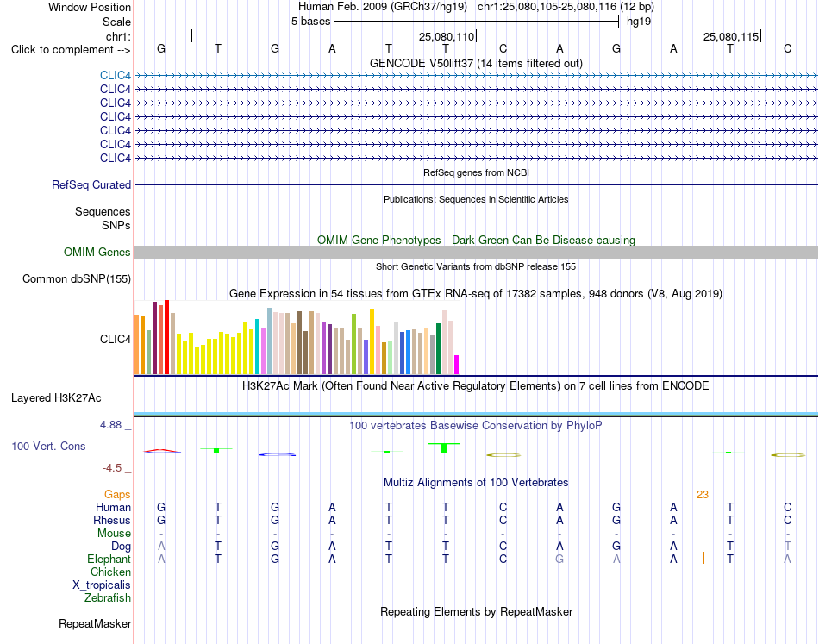
Task: Click the Zebrafish species label
Action: tap(108, 597)
